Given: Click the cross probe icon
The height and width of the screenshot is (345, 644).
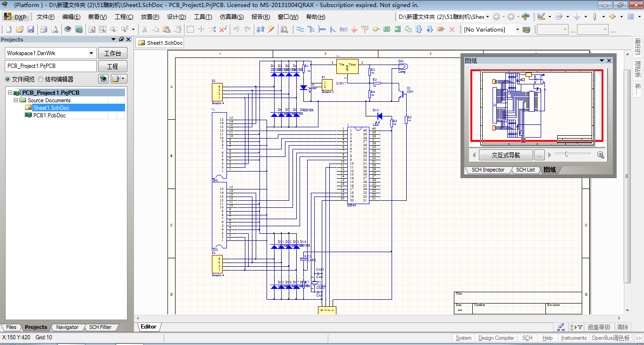Looking at the screenshot, I should [271, 29].
